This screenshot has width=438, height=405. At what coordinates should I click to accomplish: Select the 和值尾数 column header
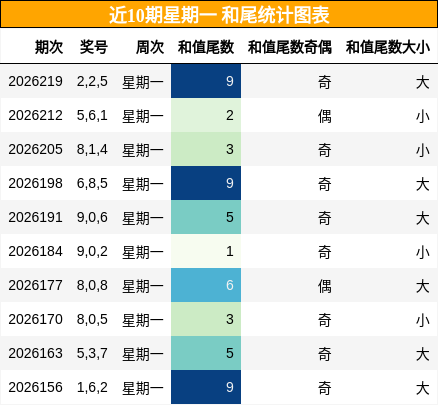206,47
